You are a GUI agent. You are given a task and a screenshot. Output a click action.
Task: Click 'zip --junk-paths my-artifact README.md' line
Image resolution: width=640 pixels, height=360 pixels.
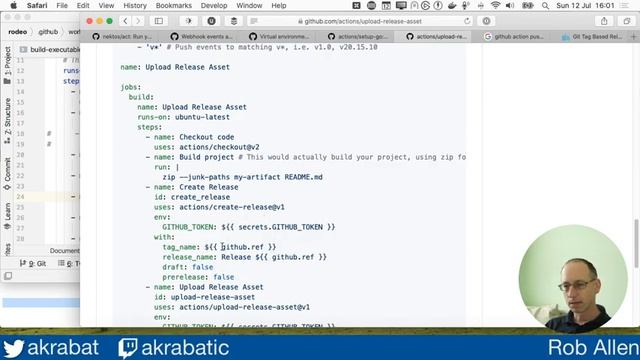[x=242, y=177]
